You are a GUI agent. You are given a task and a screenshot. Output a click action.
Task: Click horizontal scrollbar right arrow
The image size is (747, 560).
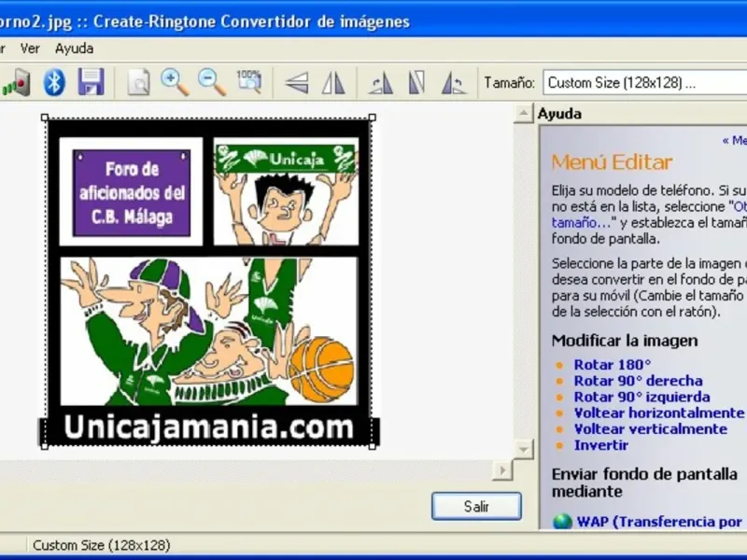(x=502, y=470)
